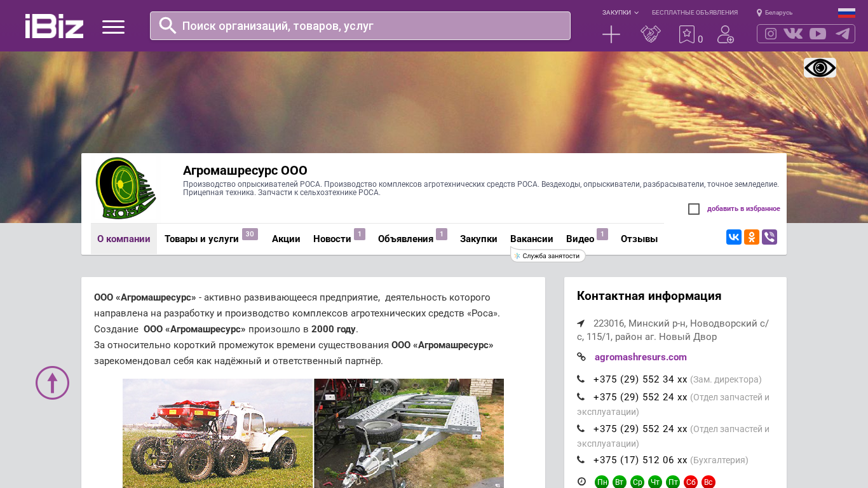Open the hamburger menu
Image resolution: width=868 pixels, height=488 pixels.
[113, 27]
